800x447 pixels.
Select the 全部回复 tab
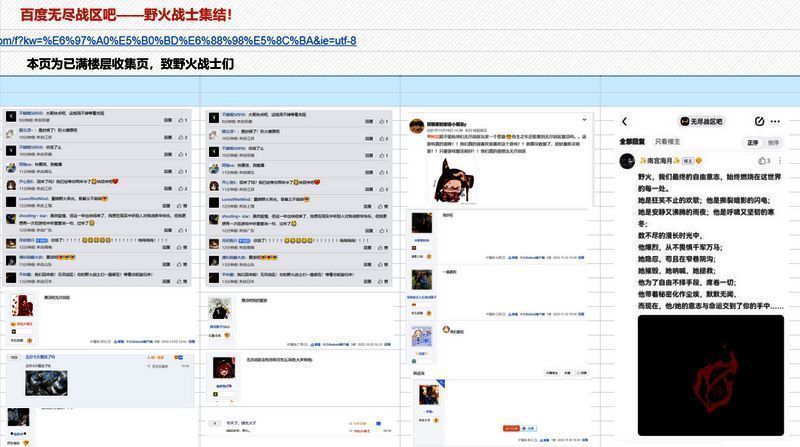pyautogui.click(x=633, y=142)
